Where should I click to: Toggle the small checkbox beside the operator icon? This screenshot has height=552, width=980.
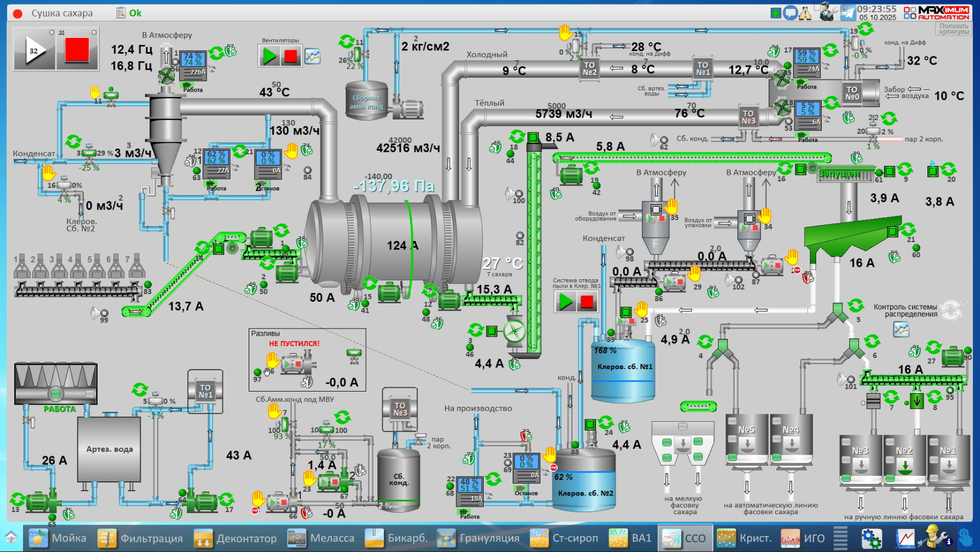(x=816, y=7)
